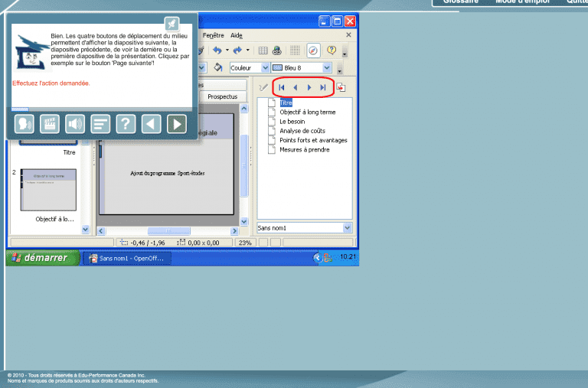The image size is (588, 388).
Task: Open the Fenêtre menu
Action: [213, 35]
